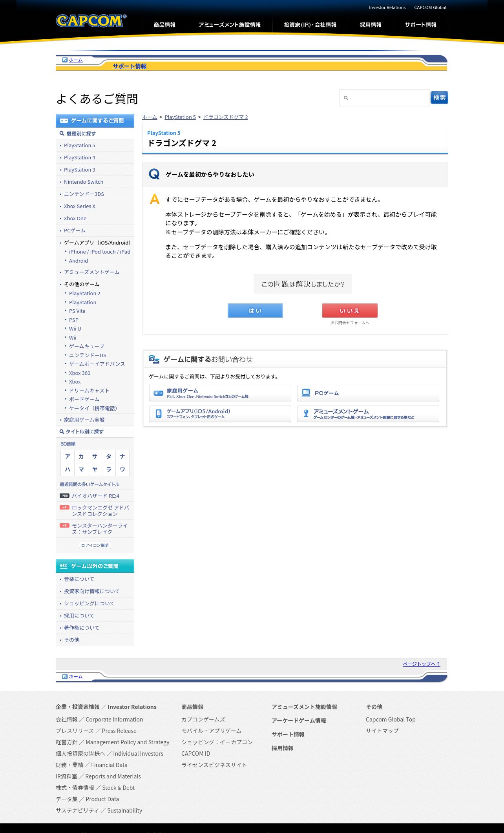
Task: Click the CAPCOM ID footer link
Action: coord(195,753)
